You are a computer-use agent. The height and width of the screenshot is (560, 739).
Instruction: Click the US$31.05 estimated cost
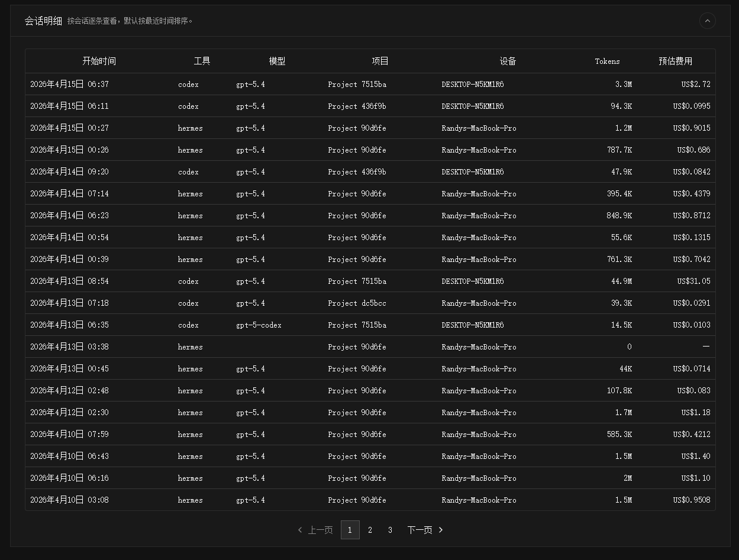pyautogui.click(x=693, y=281)
